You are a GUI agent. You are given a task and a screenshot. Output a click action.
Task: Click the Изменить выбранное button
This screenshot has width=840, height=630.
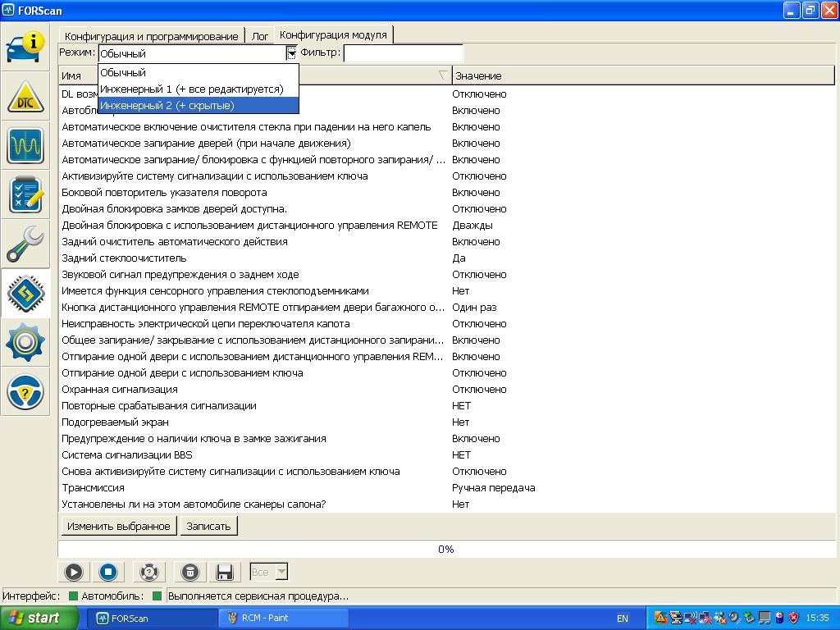coord(118,526)
